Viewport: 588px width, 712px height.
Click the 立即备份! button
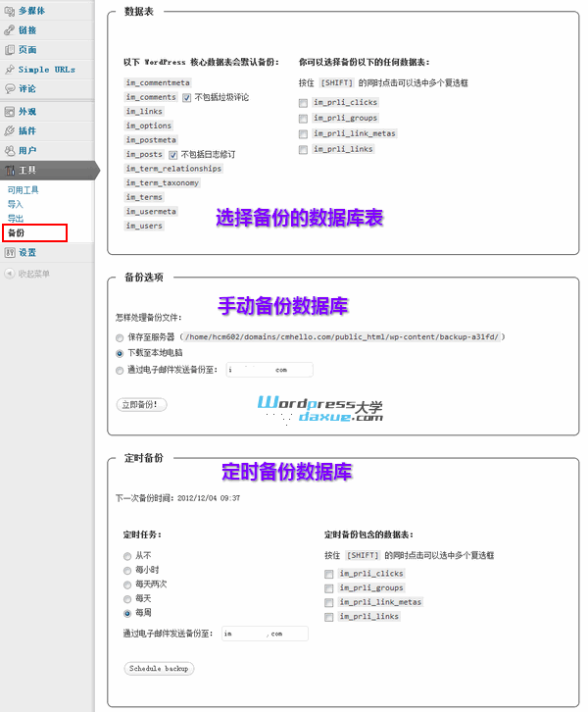click(141, 405)
